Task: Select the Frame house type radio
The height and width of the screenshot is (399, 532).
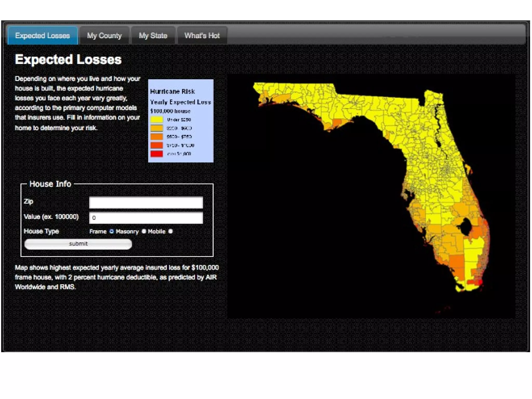Action: pos(111,231)
